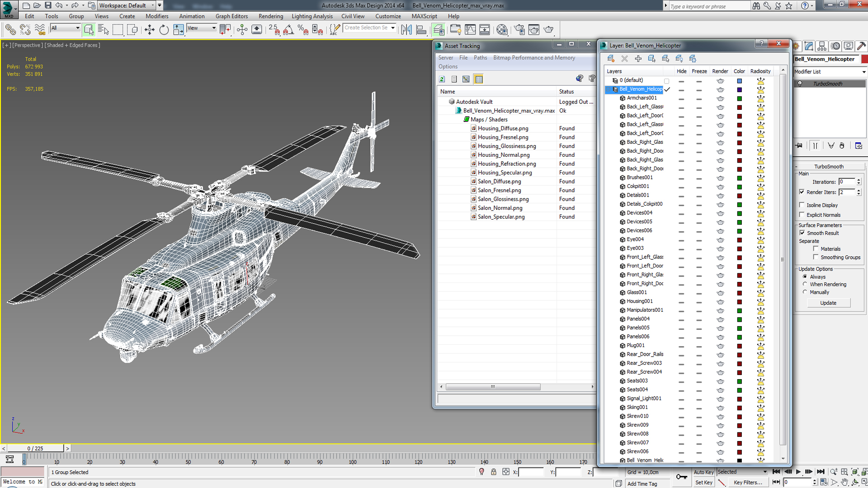Screen dimensions: 868x488
Task: Check Separate by Smoothing Groups
Action: [816, 257]
